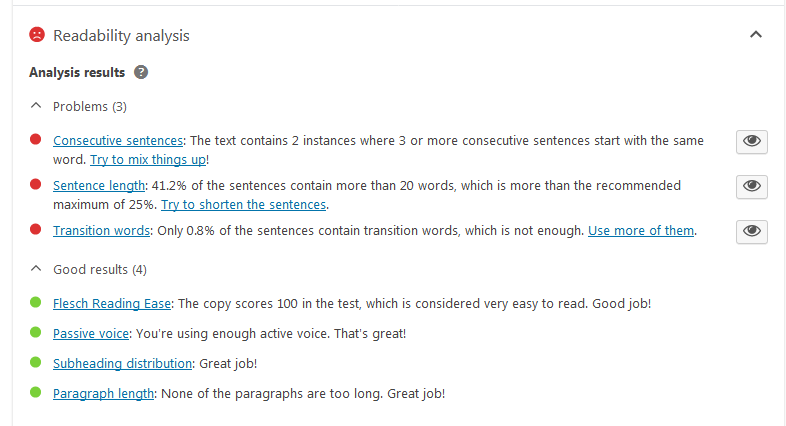The height and width of the screenshot is (426, 786).
Task: Click the red bullet beside Transition words
Action: click(36, 230)
